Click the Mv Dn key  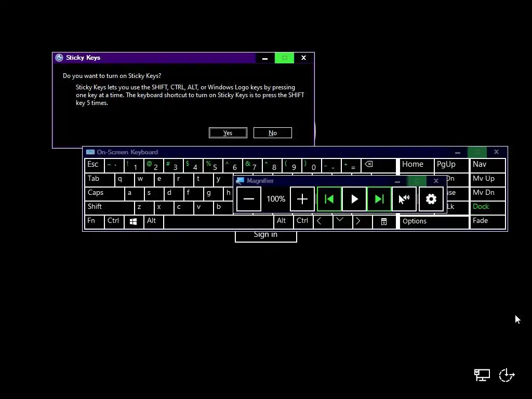pyautogui.click(x=487, y=193)
